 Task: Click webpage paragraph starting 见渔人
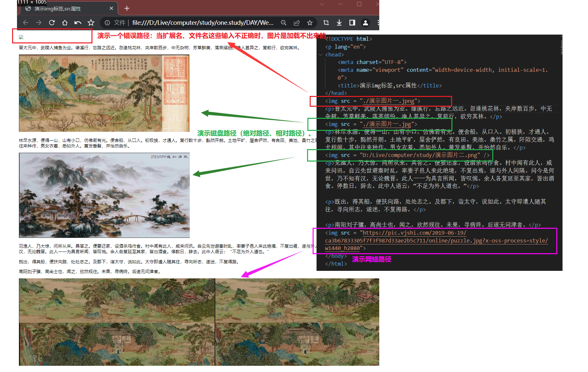click(168, 249)
